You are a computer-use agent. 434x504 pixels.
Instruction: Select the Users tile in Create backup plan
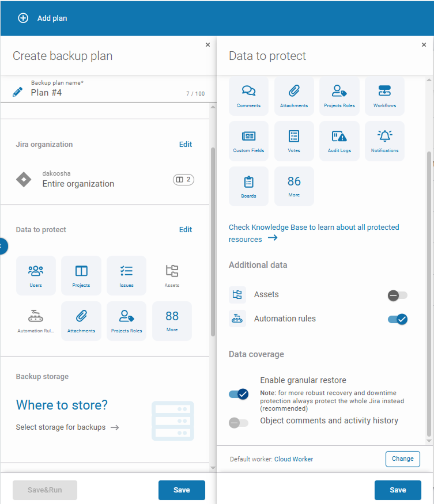tap(36, 275)
